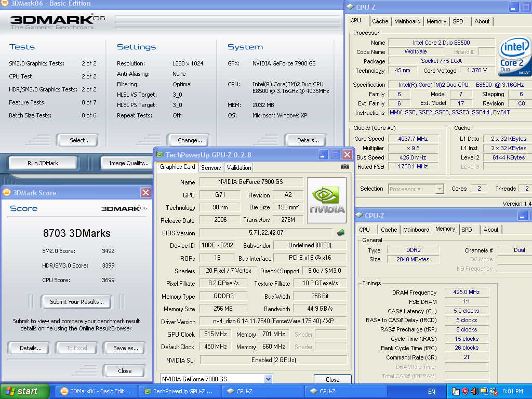Click the 3DMark06 main window title icon
Viewport: 532px width, 399px height.
pos(4,3)
